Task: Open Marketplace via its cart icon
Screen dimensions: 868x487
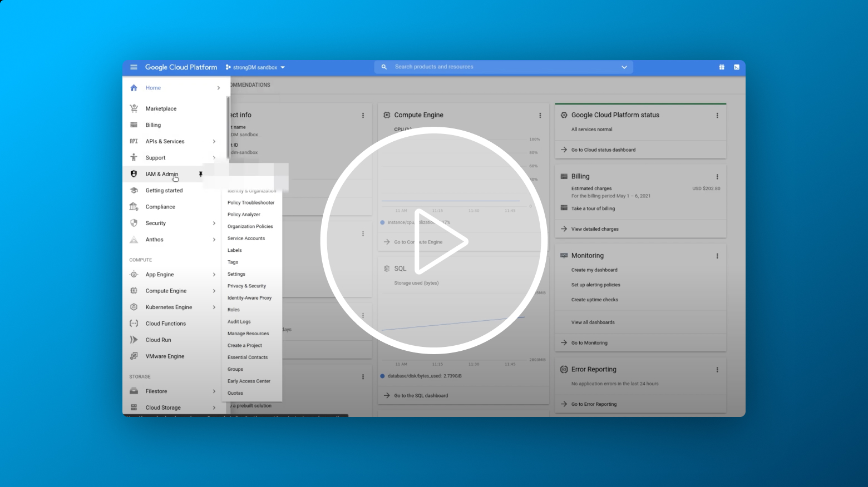Action: coord(134,108)
